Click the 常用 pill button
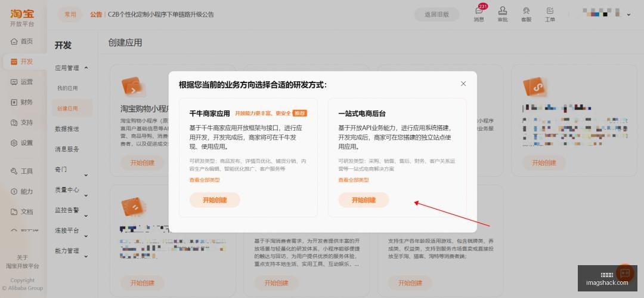The width and height of the screenshot is (644, 298). click(70, 14)
